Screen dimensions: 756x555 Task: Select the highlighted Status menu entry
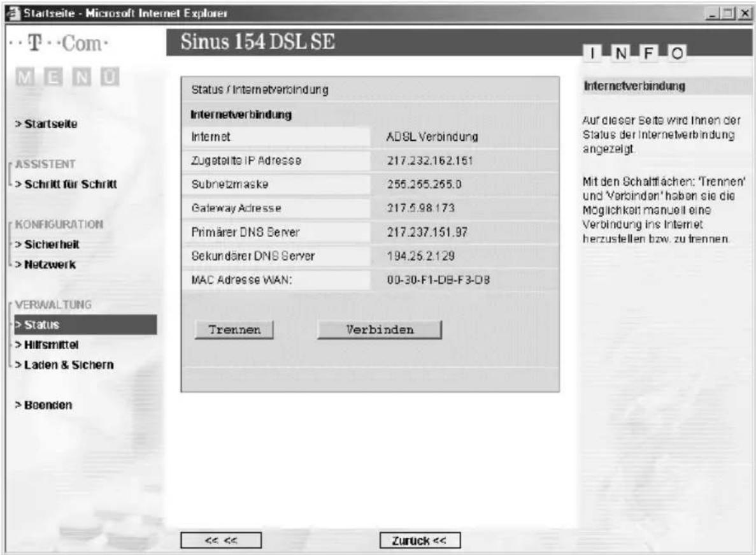click(x=85, y=324)
